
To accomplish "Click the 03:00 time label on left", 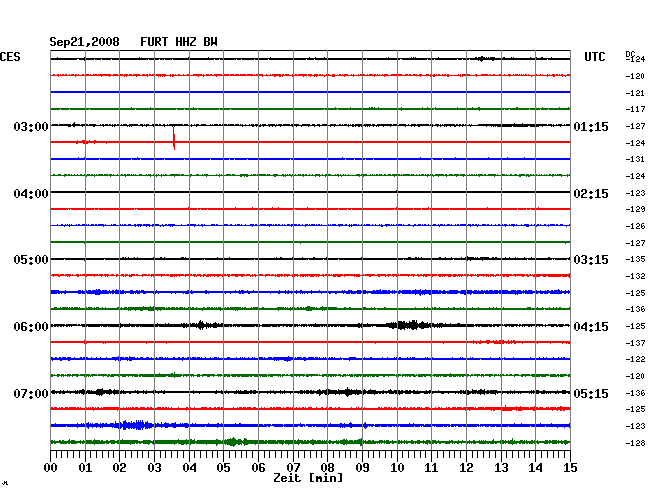I will click(x=31, y=126).
